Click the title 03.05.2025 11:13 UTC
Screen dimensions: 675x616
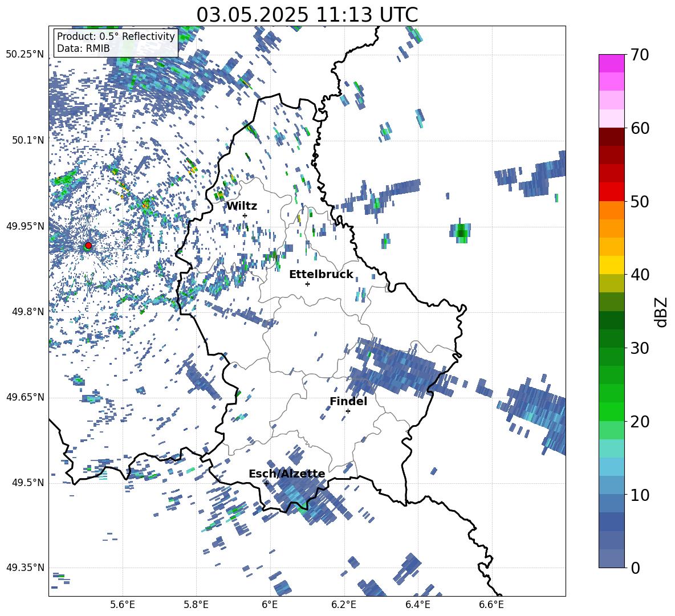307,15
